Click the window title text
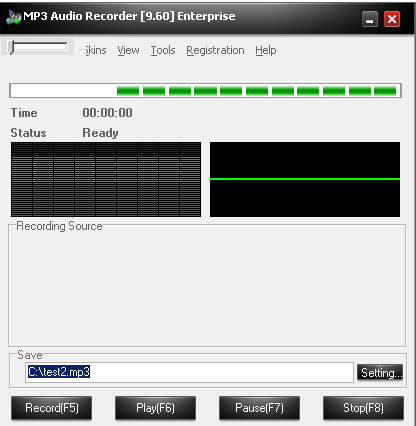This screenshot has width=416, height=426. coord(129,16)
